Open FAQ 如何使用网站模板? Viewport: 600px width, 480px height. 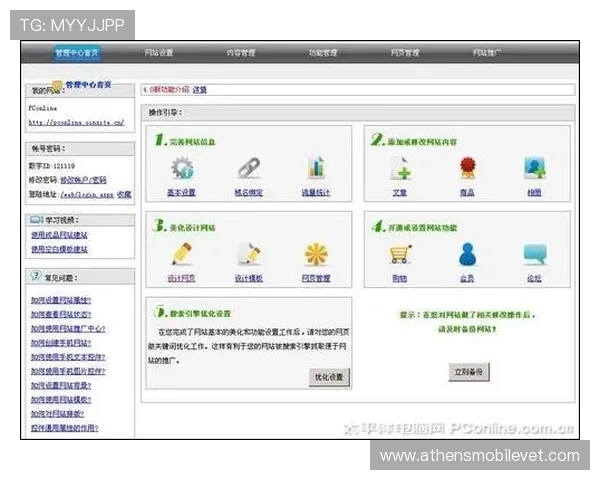click(61, 400)
